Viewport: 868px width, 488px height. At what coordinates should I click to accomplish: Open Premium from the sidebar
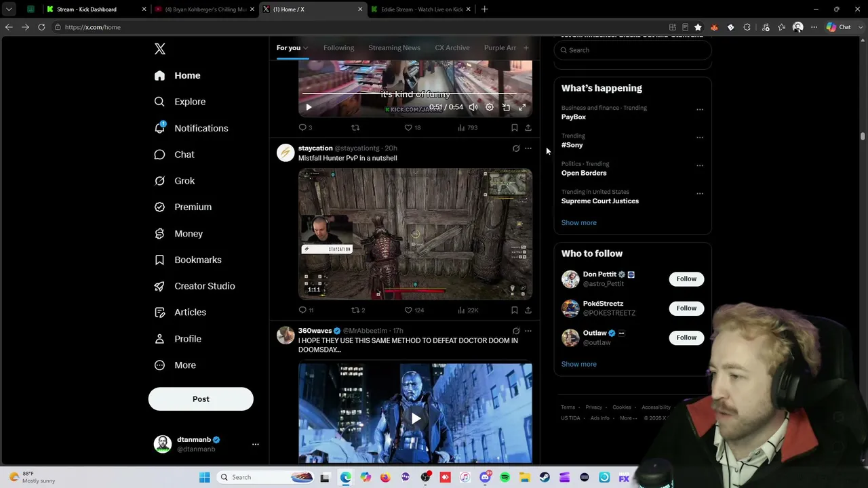pos(182,207)
